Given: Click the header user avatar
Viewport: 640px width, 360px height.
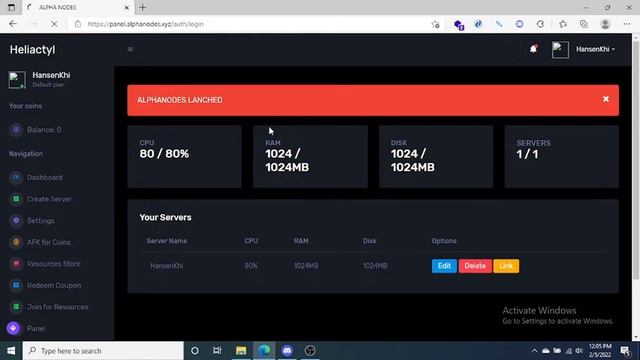Looking at the screenshot, I should (x=560, y=50).
